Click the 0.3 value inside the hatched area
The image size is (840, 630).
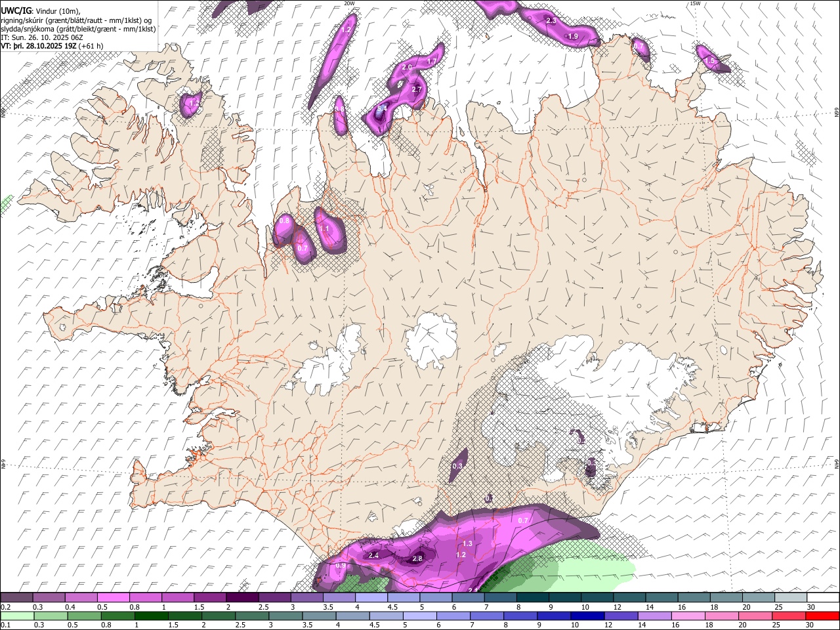[x=457, y=466]
